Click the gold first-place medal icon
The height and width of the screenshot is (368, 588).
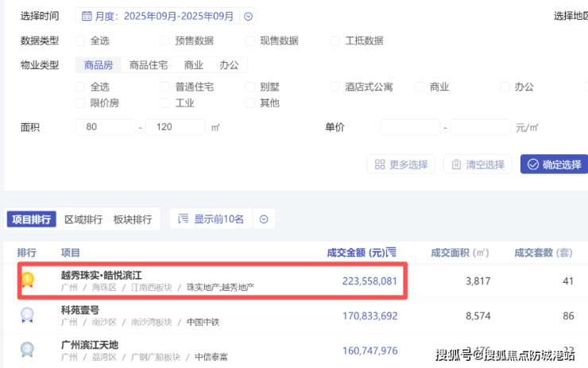coord(27,280)
